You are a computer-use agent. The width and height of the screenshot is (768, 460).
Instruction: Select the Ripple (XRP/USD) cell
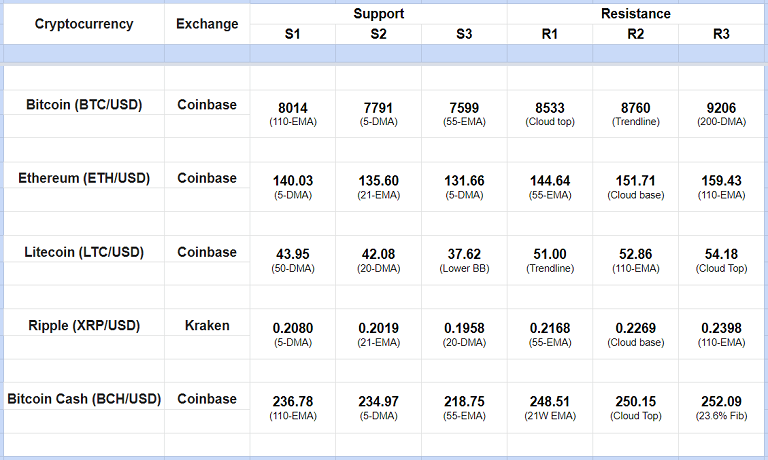(83, 325)
